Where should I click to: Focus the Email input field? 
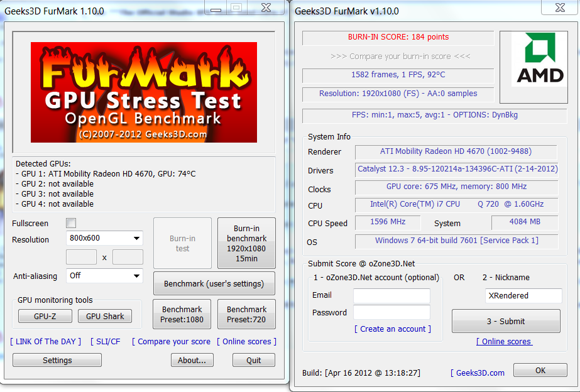391,296
